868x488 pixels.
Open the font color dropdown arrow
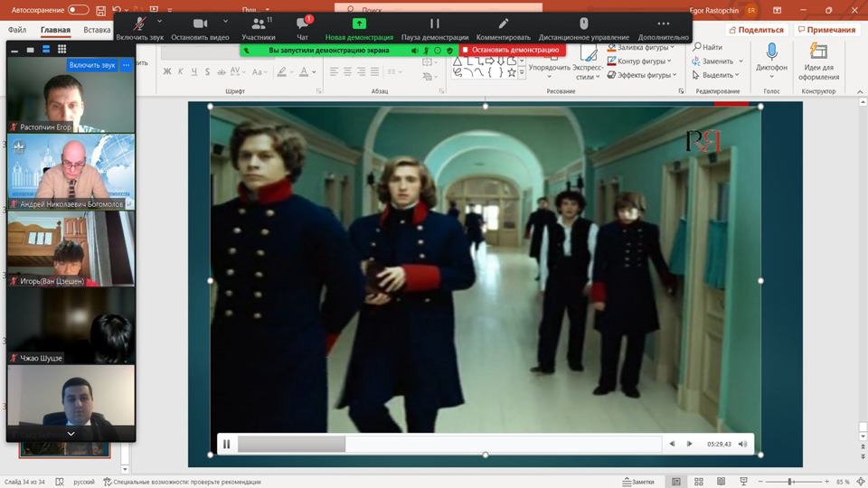[x=314, y=72]
